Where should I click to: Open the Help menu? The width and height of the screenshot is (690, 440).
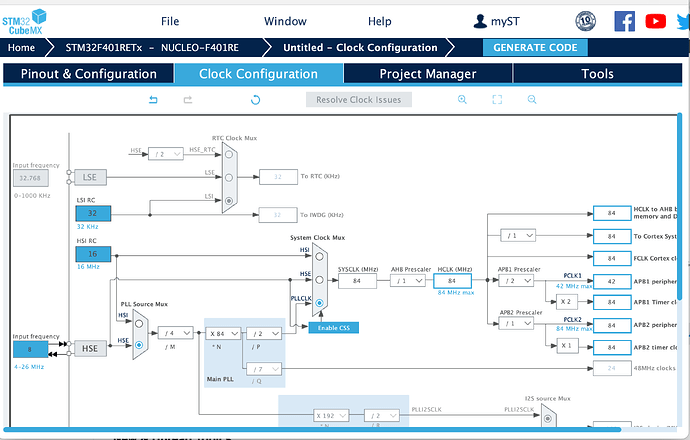pos(379,21)
